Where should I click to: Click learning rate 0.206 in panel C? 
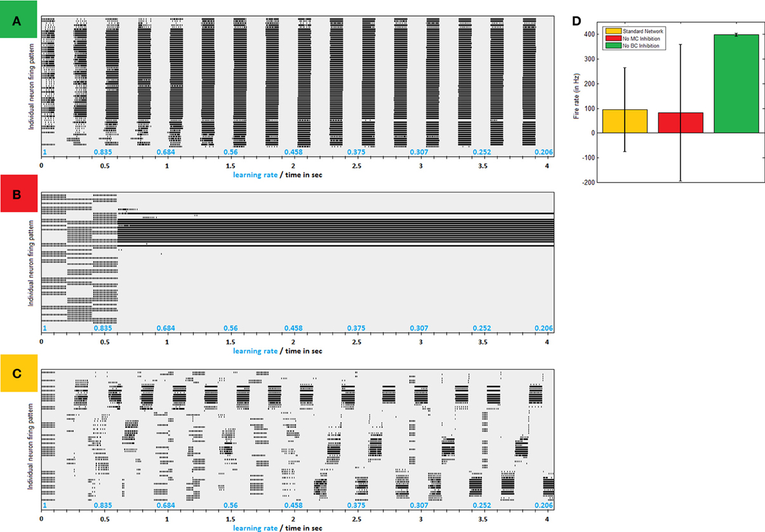point(544,505)
